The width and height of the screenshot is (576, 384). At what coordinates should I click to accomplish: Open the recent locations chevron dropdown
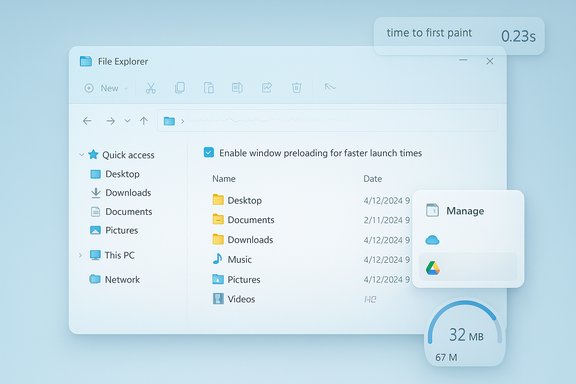point(127,121)
